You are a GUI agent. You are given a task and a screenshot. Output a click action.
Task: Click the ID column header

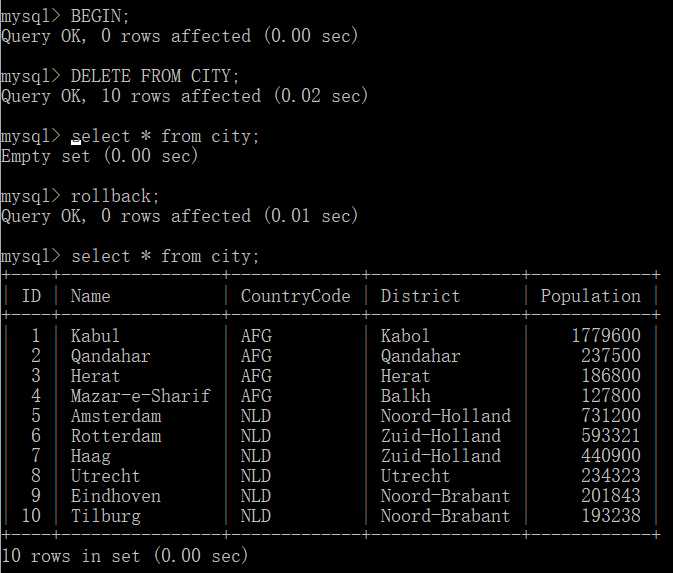(32, 296)
